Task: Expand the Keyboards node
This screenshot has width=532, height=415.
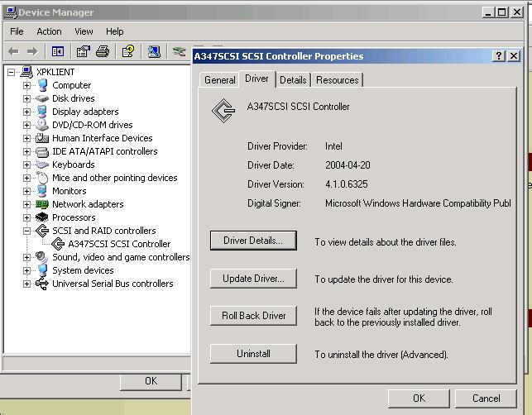Action: [x=26, y=165]
